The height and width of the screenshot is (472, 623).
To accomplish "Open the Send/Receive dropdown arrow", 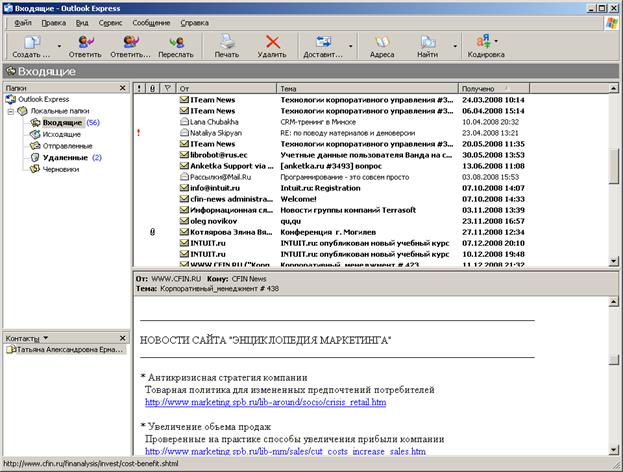I will tap(350, 46).
